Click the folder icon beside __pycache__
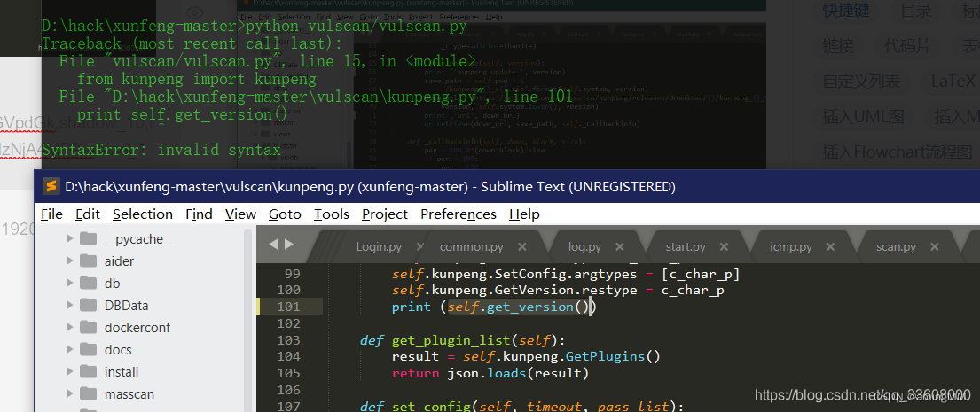This screenshot has height=412, width=980. point(88,238)
